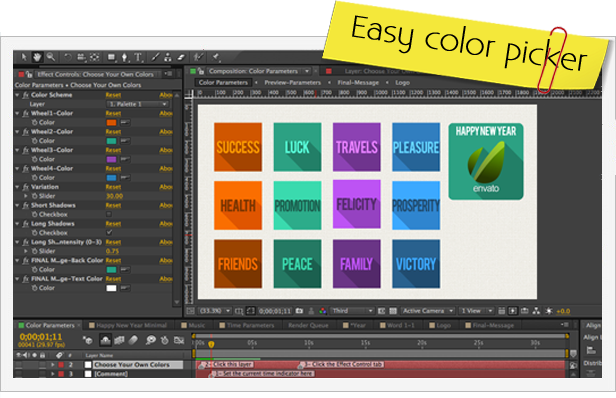Image resolution: width=616 pixels, height=398 pixels.
Task: Toggle the Variation slider stopwatch
Action: pyautogui.click(x=35, y=196)
